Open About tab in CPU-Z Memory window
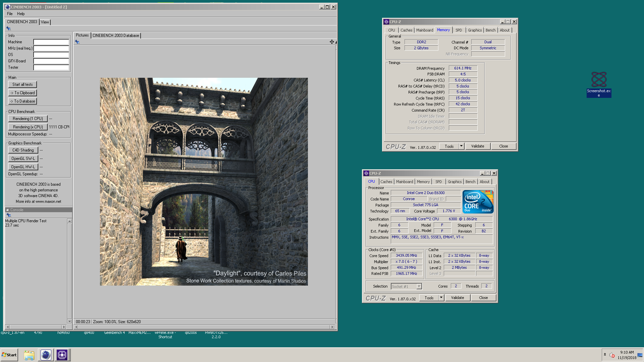 pos(504,30)
